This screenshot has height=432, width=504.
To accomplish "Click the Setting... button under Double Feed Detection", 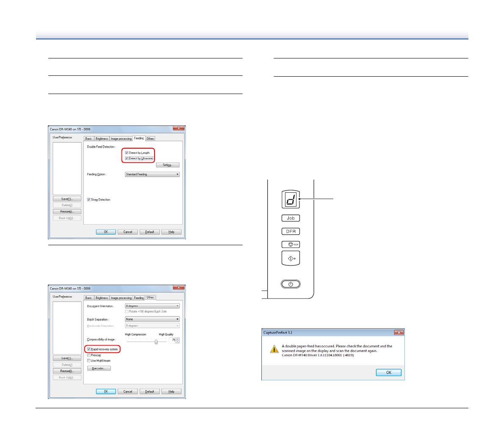I will tap(167, 165).
